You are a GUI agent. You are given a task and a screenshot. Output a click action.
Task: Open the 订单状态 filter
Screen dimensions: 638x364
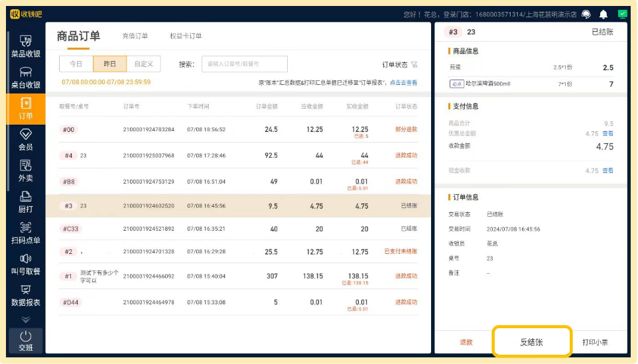(x=399, y=65)
